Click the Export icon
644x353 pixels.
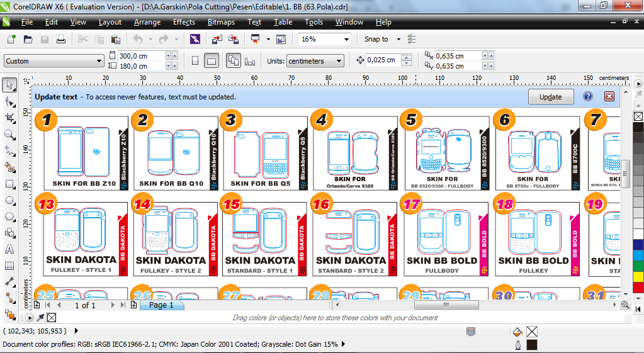234,39
